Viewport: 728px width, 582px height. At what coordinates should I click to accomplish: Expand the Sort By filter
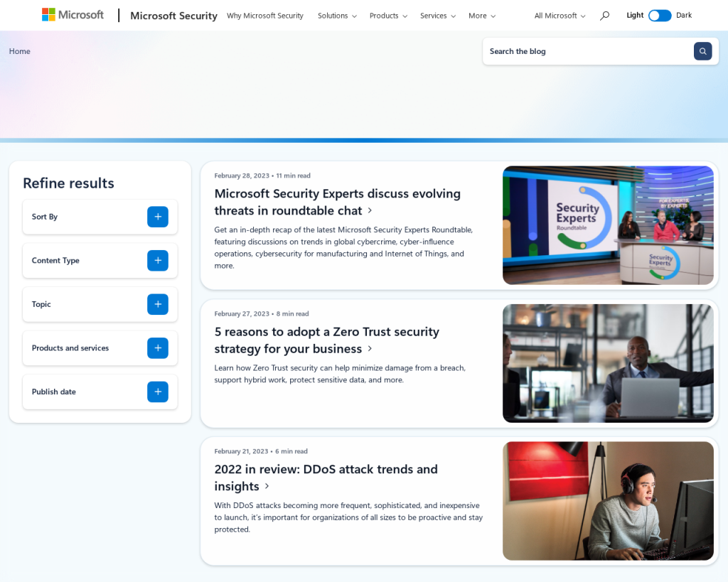click(x=157, y=217)
